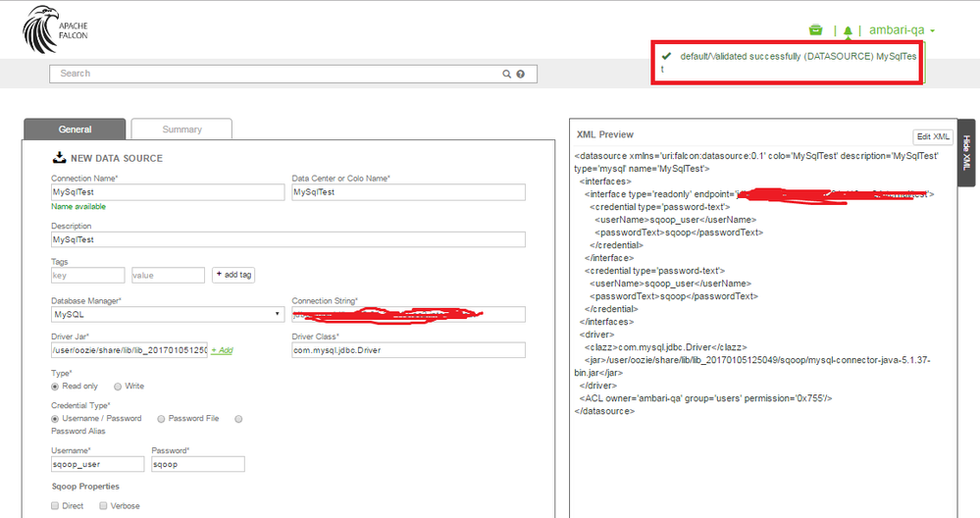This screenshot has width=980, height=518.
Task: Expand the ambari-qa user menu
Action: click(902, 30)
